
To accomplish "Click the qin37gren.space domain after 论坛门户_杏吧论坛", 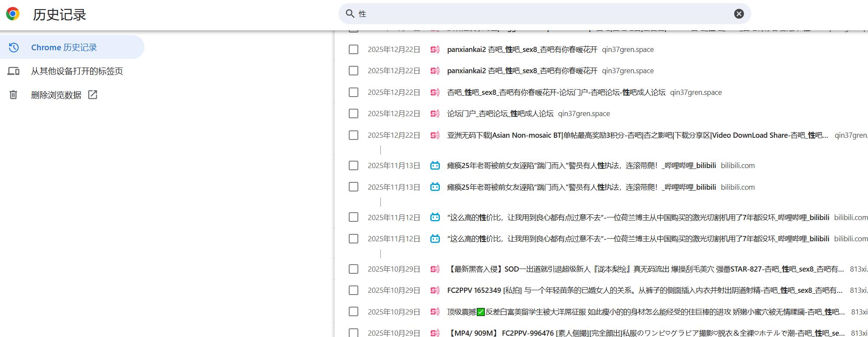I will (584, 113).
